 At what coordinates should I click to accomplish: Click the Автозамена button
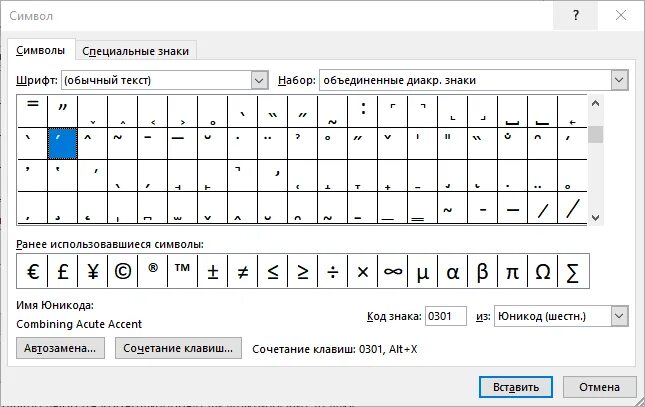(62, 348)
